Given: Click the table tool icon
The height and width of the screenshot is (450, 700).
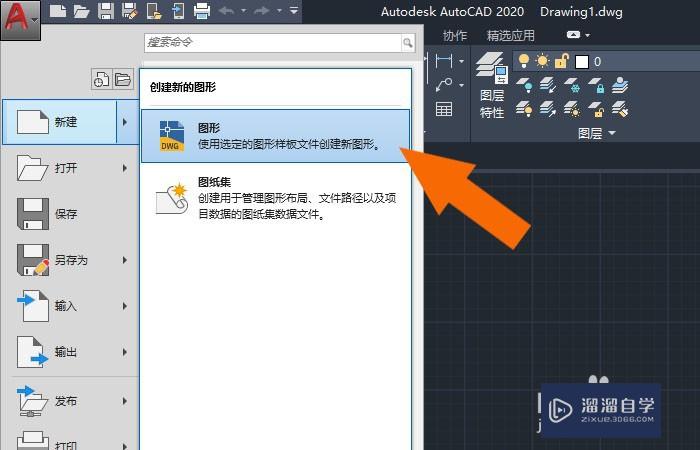Looking at the screenshot, I should tap(444, 109).
